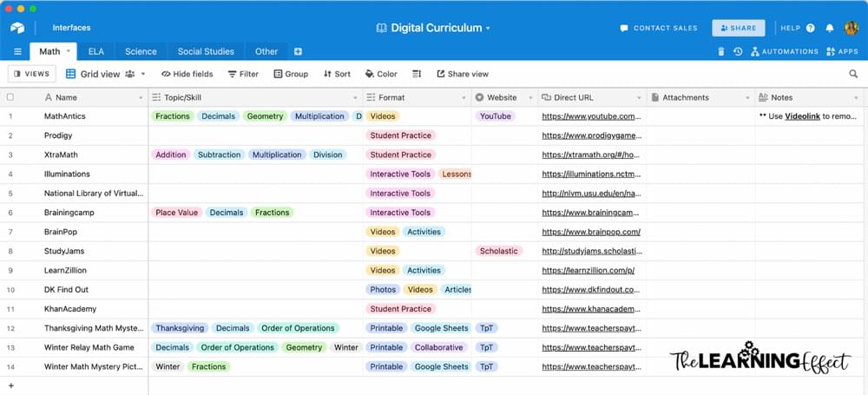
Task: Open the user profile avatar
Action: [x=852, y=28]
